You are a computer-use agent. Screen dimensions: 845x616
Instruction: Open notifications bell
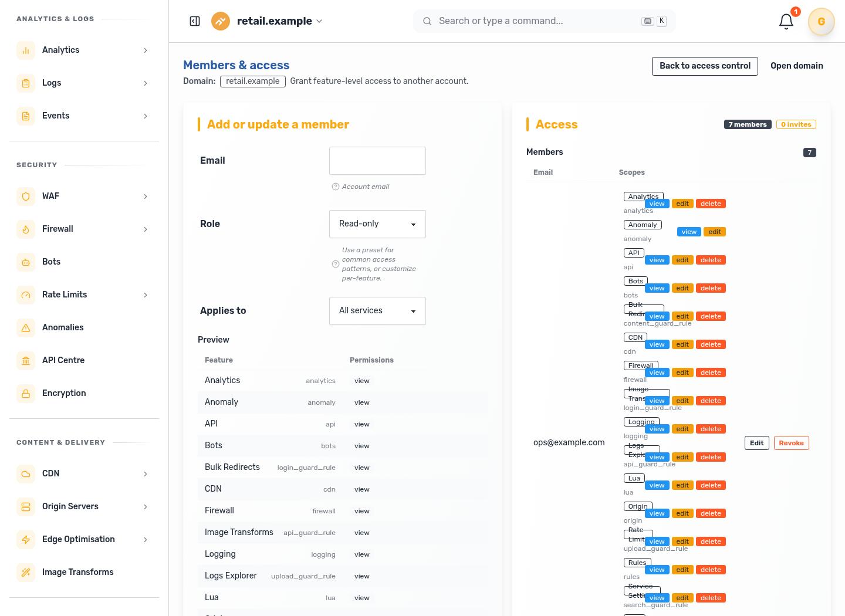pyautogui.click(x=786, y=21)
